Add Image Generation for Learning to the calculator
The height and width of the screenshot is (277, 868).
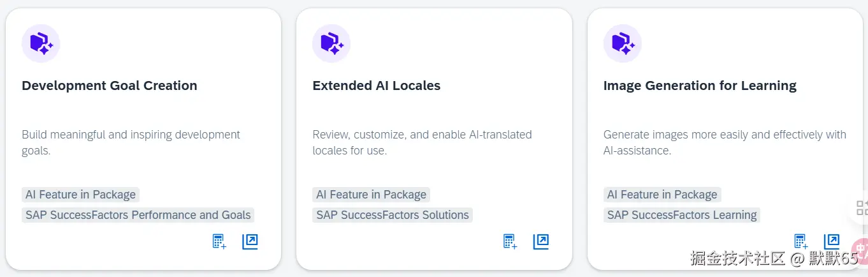[x=800, y=242]
